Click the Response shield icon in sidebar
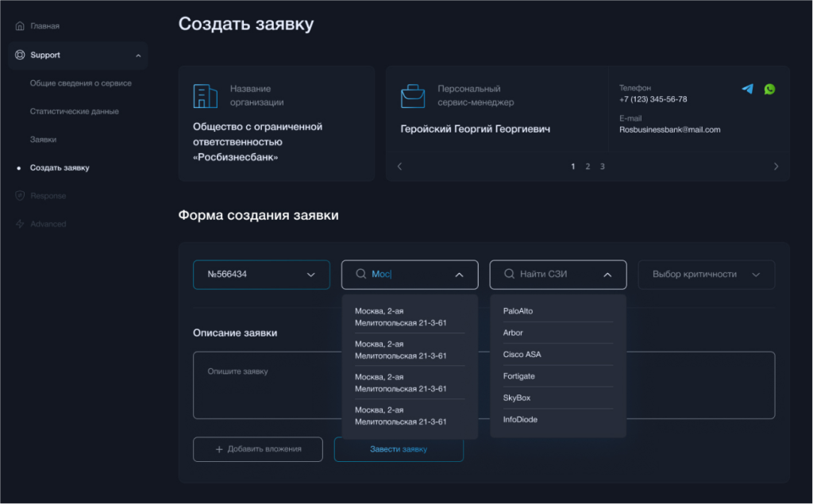The height and width of the screenshot is (504, 813). [x=19, y=195]
